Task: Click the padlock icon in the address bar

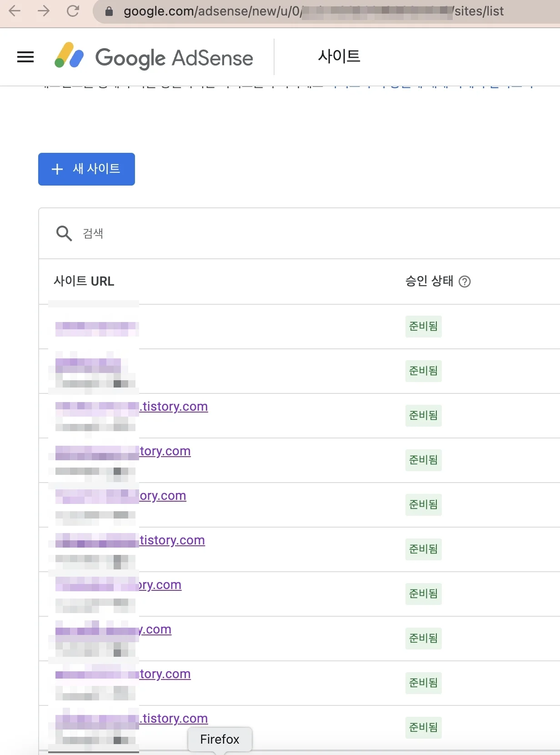Action: [109, 11]
